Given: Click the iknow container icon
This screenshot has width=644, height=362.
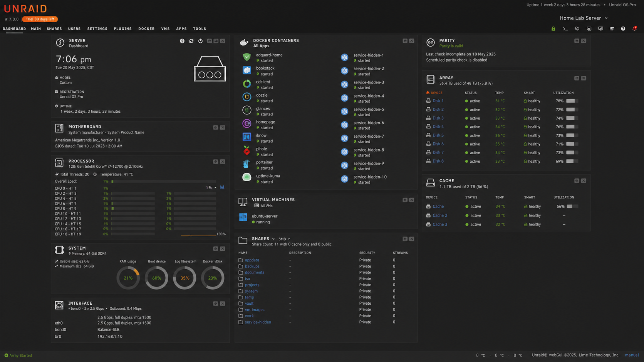Looking at the screenshot, I should pyautogui.click(x=247, y=137).
